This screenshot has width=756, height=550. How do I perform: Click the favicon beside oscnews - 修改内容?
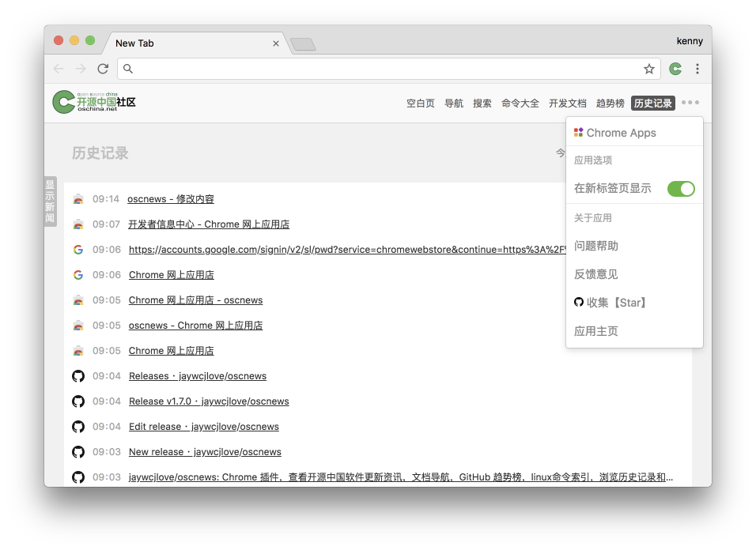point(78,199)
